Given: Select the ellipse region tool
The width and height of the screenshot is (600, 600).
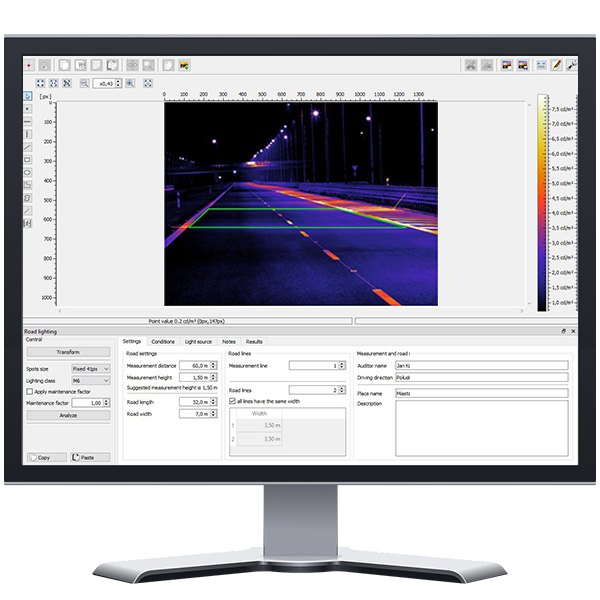Looking at the screenshot, I should click(27, 172).
